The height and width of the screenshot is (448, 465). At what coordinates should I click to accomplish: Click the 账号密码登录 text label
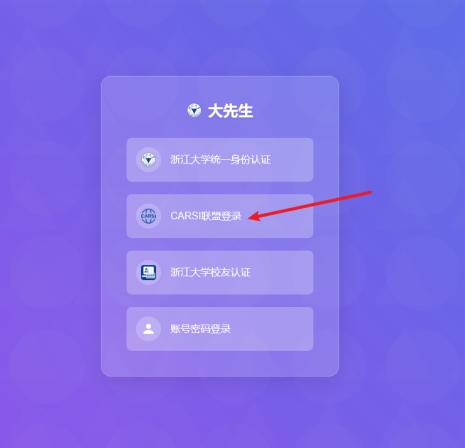coord(200,329)
